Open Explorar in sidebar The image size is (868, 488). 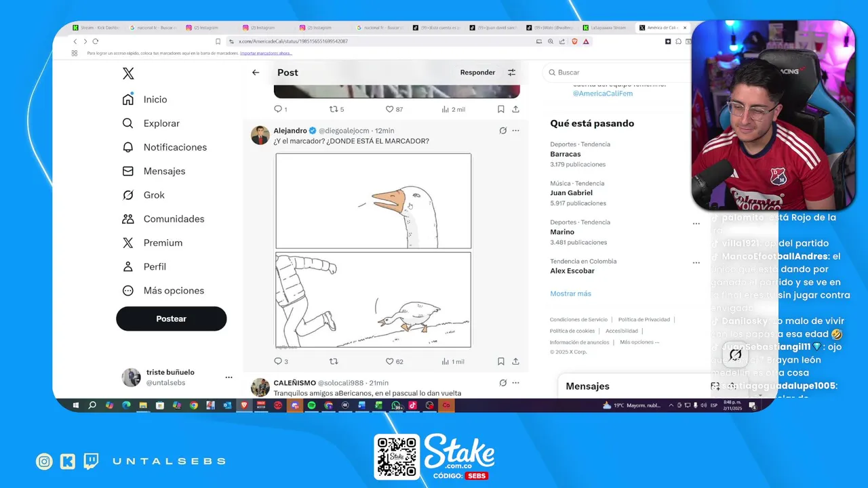tap(151, 123)
